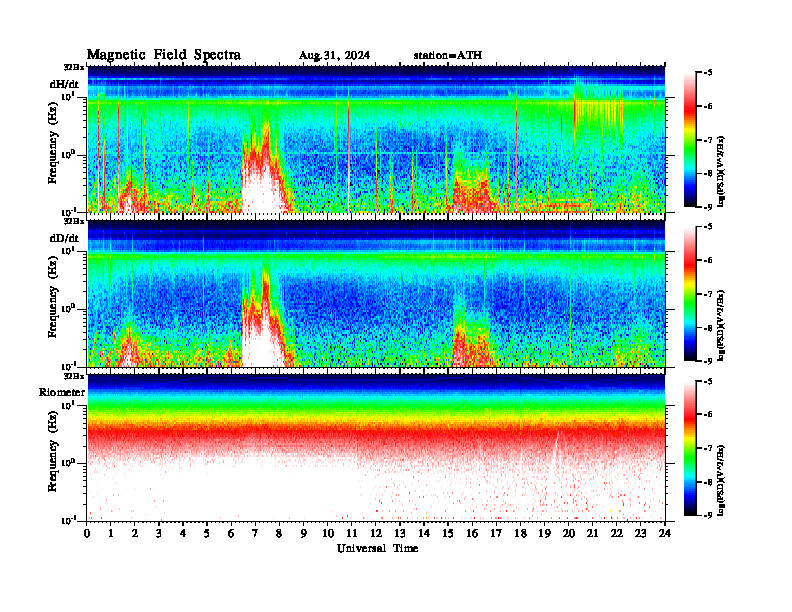
Task: Click the date text "Aug.31, 2024"
Action: pyautogui.click(x=334, y=55)
